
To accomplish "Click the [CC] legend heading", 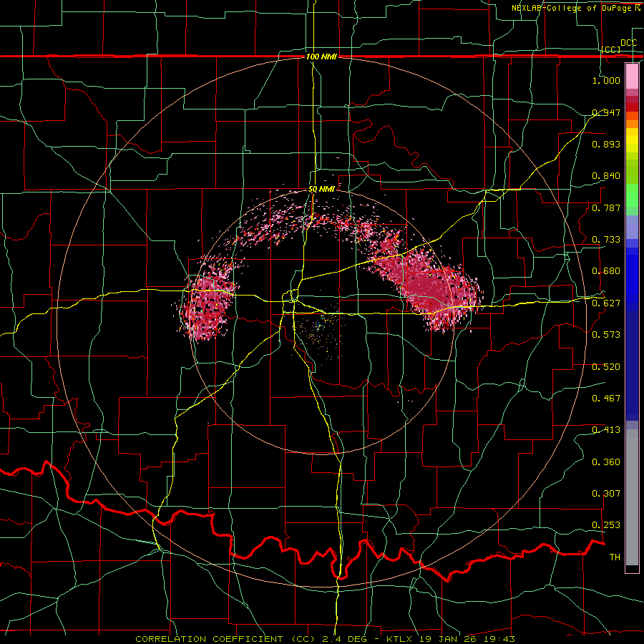I will 611,49.
